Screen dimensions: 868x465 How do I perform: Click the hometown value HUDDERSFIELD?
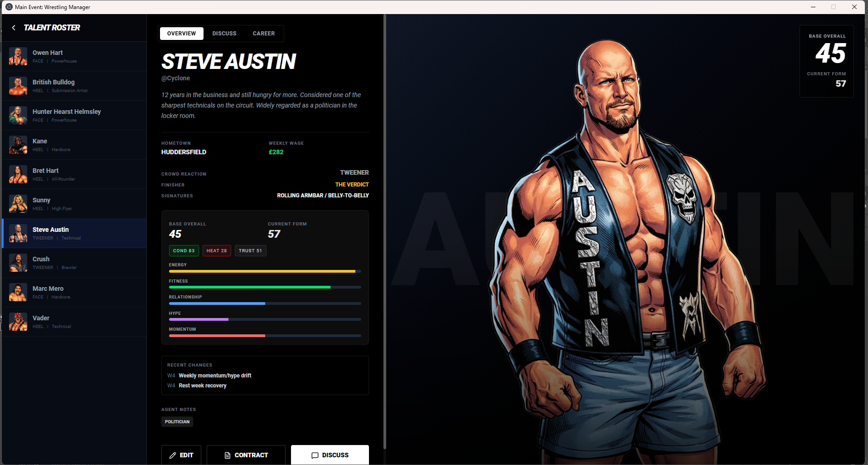(184, 152)
